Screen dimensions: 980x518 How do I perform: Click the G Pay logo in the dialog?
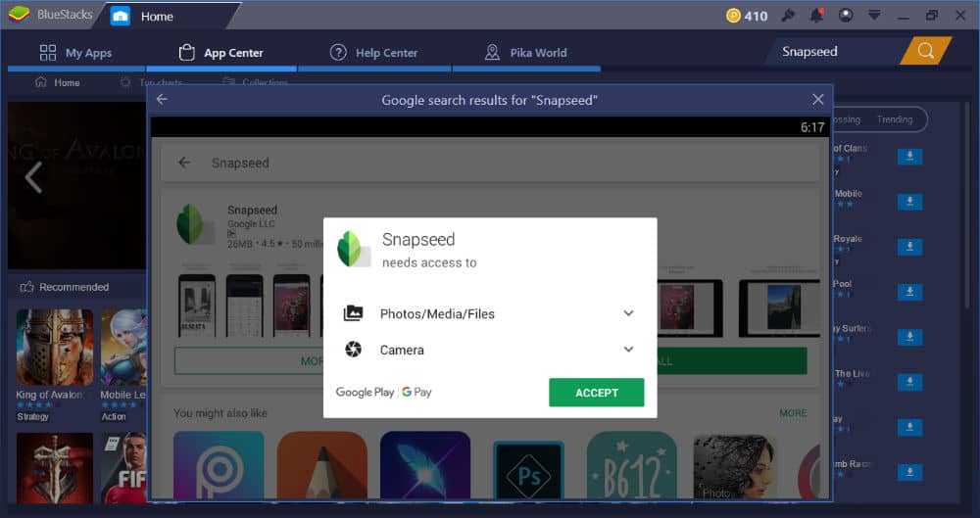(x=416, y=393)
